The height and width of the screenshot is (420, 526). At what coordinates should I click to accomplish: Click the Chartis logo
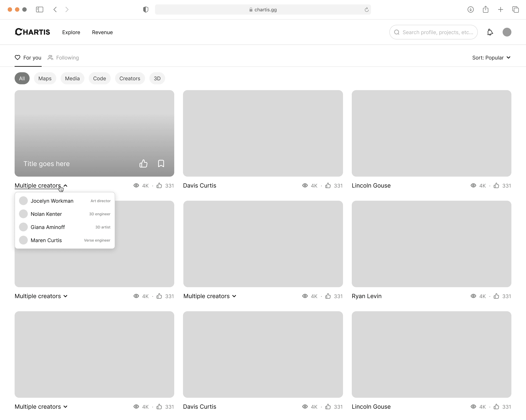click(33, 32)
